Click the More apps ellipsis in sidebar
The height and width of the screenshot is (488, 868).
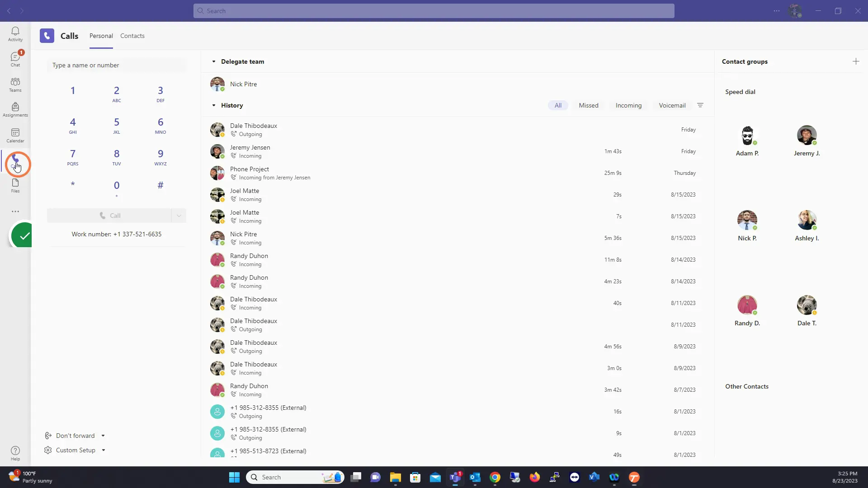coord(15,211)
